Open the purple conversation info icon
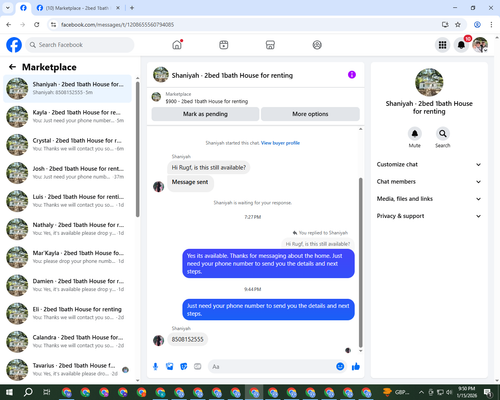The image size is (500, 400). tap(352, 75)
